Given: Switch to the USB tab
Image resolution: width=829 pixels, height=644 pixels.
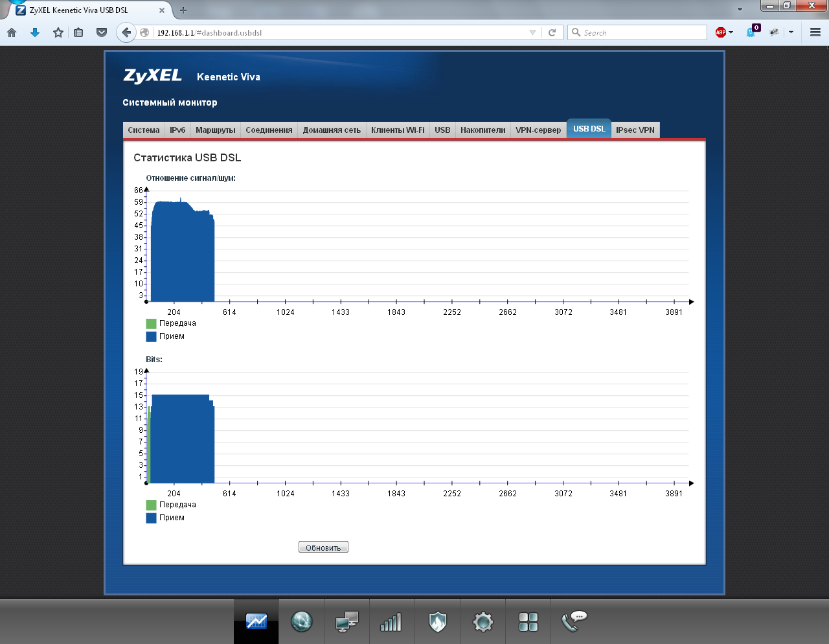Looking at the screenshot, I should pyautogui.click(x=442, y=130).
